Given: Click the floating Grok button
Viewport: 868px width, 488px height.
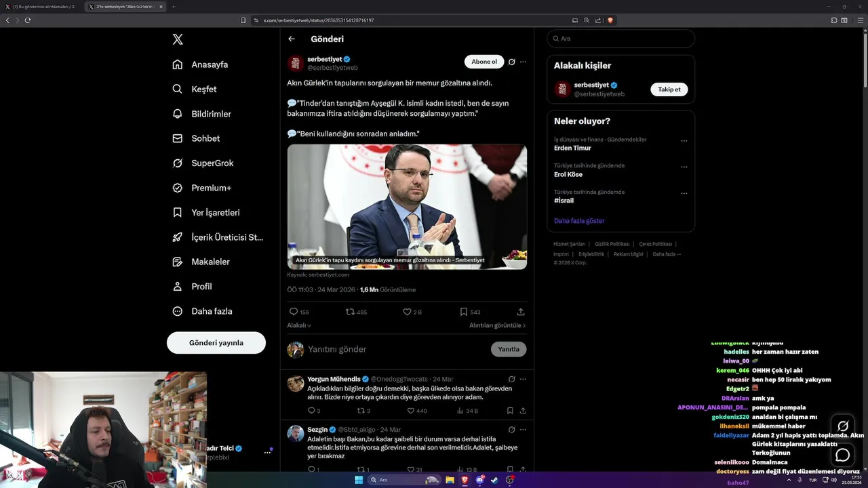Looking at the screenshot, I should 843,426.
